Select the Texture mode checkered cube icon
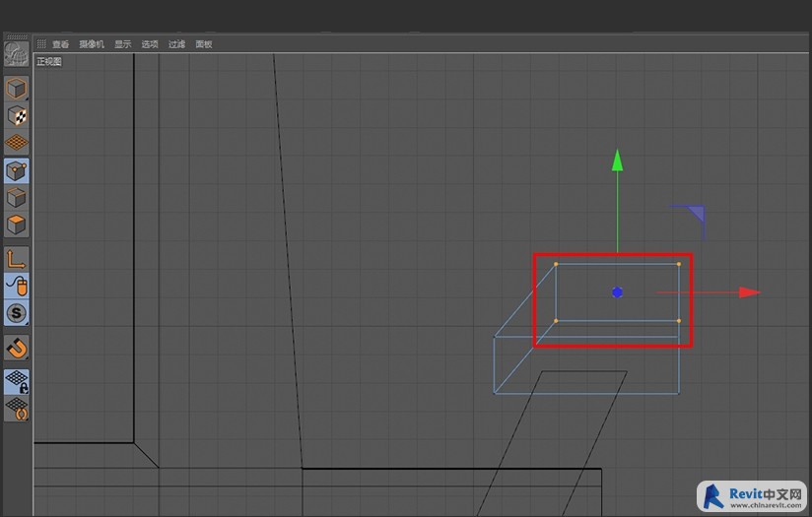 (16, 115)
